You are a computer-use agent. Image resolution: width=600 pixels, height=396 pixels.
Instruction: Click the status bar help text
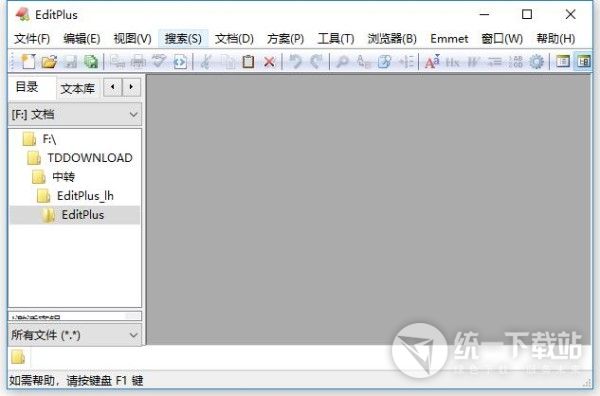tap(76, 380)
